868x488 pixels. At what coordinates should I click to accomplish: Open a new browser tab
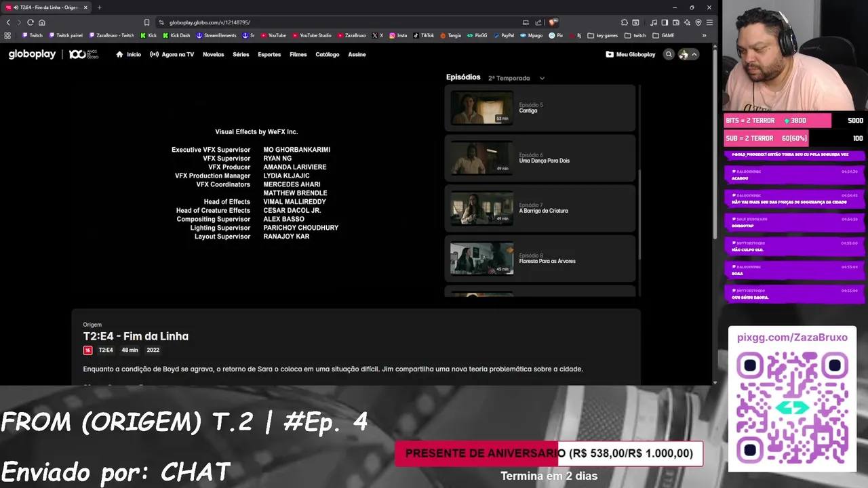[x=99, y=7]
